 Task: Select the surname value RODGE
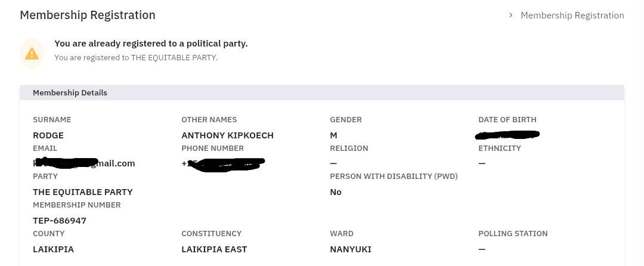pos(48,135)
